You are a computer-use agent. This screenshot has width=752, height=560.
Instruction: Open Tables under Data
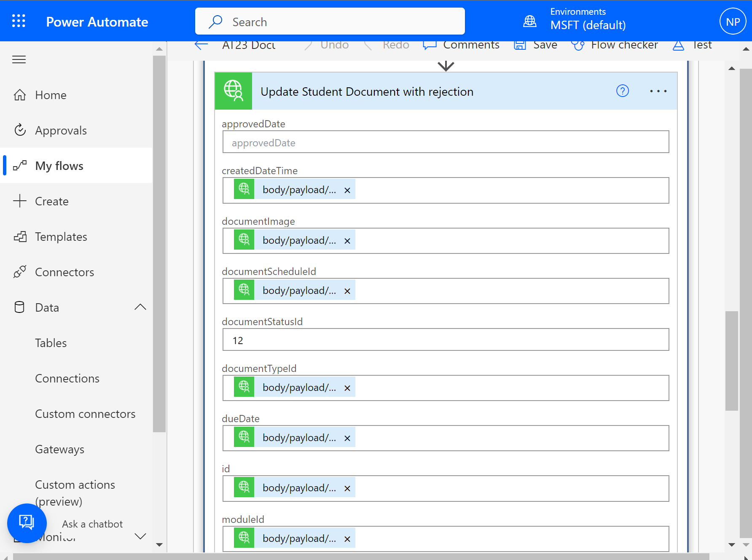51,343
